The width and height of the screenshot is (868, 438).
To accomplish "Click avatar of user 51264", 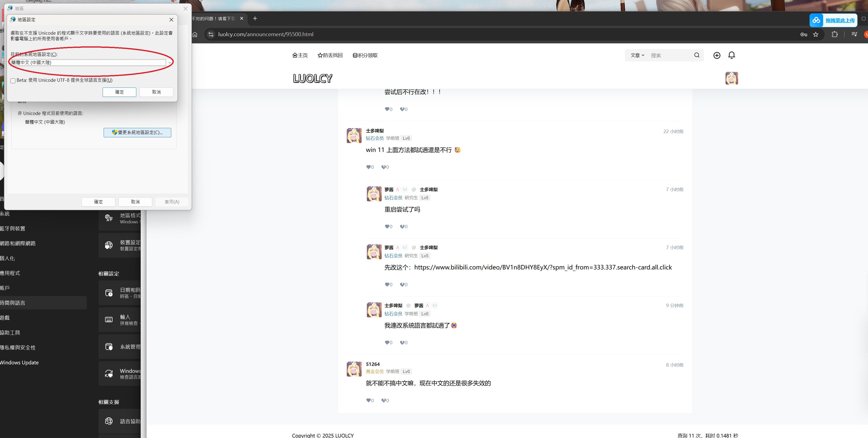I will click(x=354, y=369).
